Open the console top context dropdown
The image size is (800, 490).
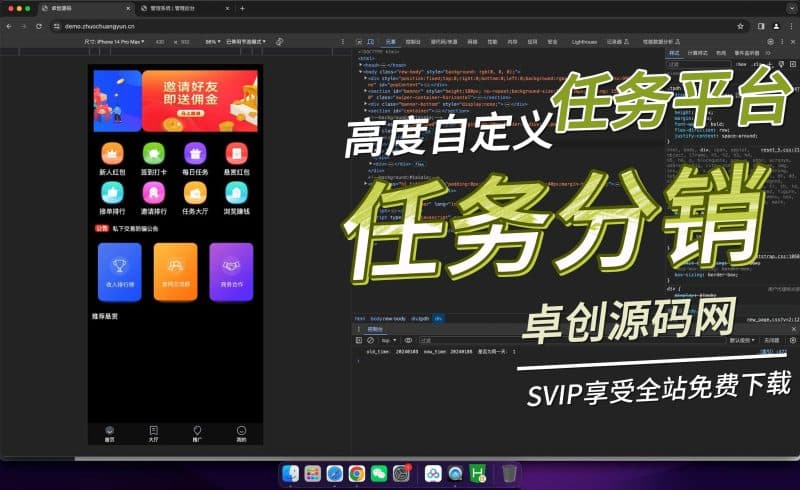tap(389, 340)
